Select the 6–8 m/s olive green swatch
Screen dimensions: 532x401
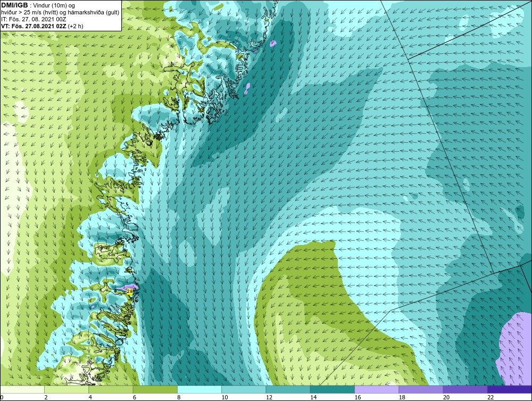point(155,389)
